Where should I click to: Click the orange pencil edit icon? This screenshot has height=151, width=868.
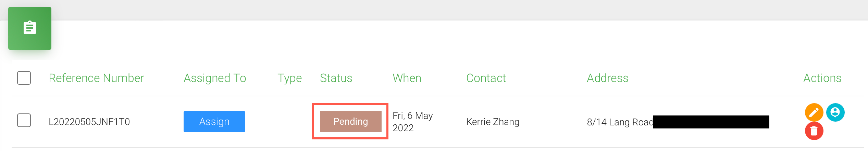click(814, 112)
